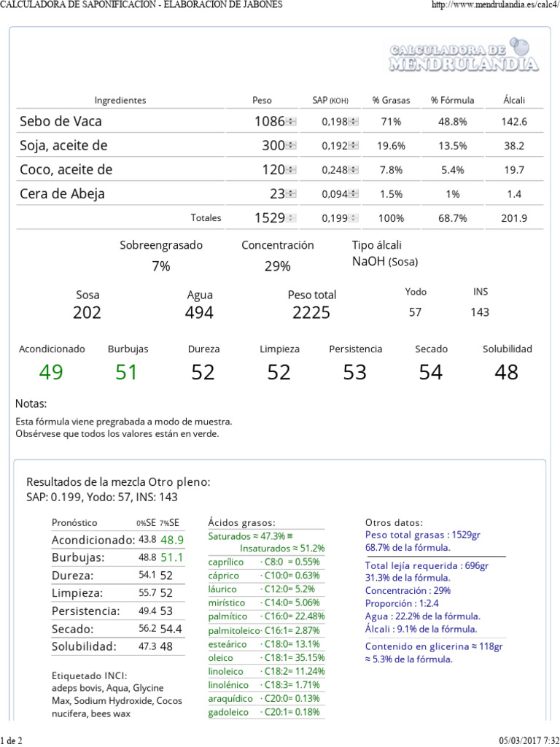The width and height of the screenshot is (560, 747).
Task: Click the Sebo de Vaca SAP stepper
Action: pos(354,122)
